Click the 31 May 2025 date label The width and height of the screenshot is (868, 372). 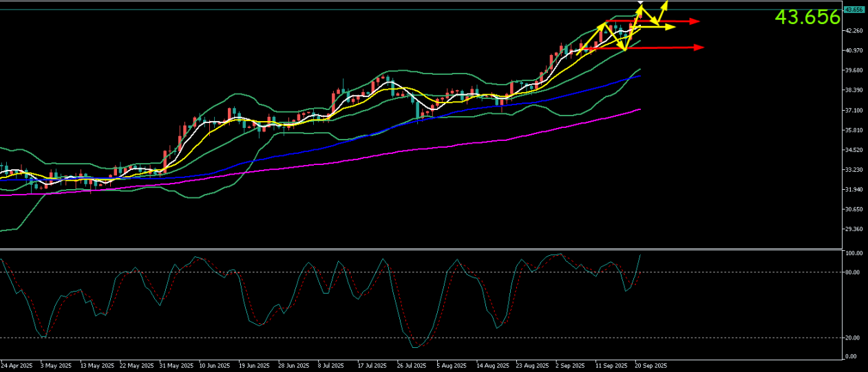tap(176, 366)
